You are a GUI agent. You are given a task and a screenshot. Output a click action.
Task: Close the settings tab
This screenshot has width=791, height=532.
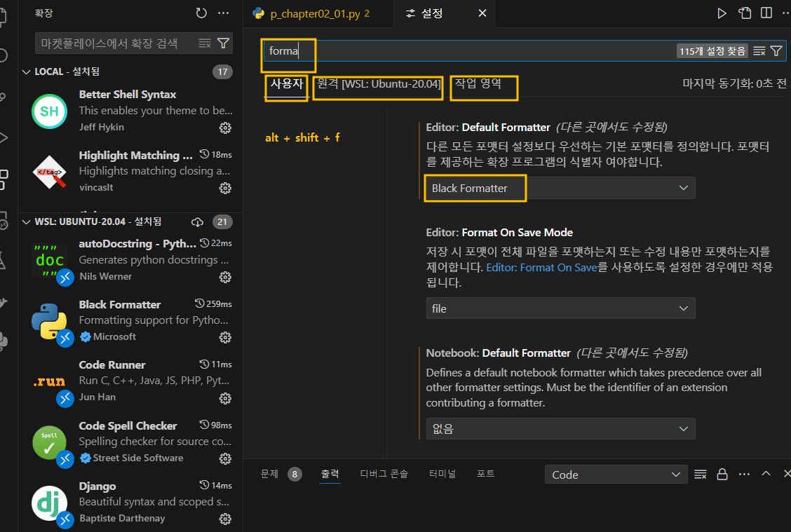coord(482,13)
